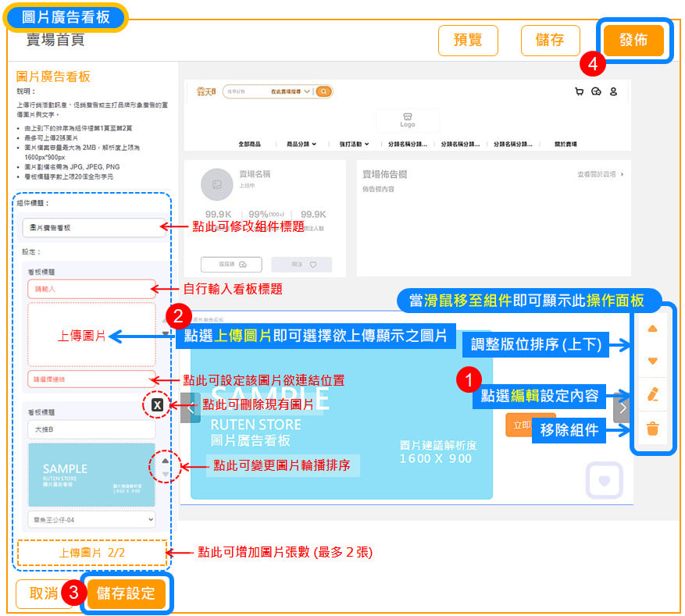Viewport: 685px width, 616px height.
Task: Click the 發佈 publish button
Action: point(633,41)
